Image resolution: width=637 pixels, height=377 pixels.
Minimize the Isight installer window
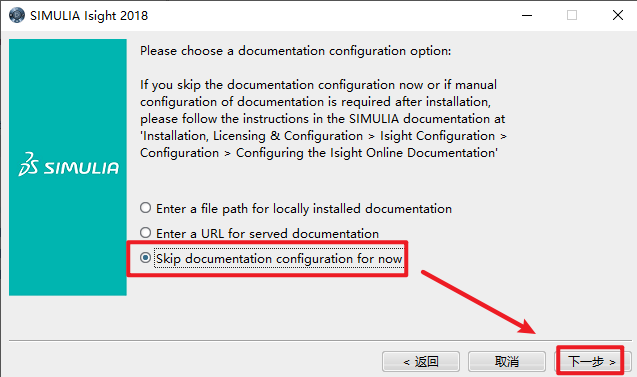click(x=527, y=15)
